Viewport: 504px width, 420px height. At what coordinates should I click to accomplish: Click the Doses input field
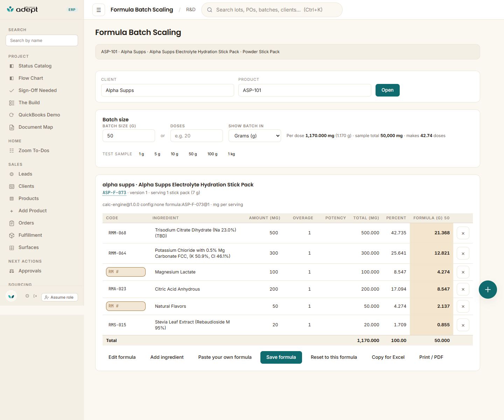197,136
